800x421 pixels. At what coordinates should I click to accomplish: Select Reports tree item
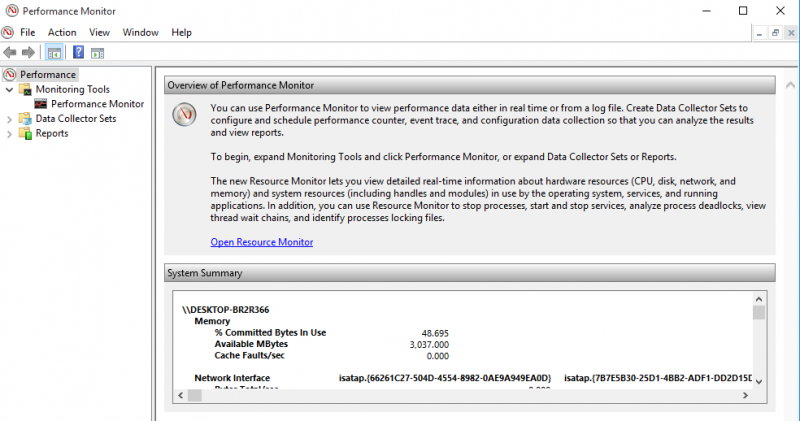point(52,133)
